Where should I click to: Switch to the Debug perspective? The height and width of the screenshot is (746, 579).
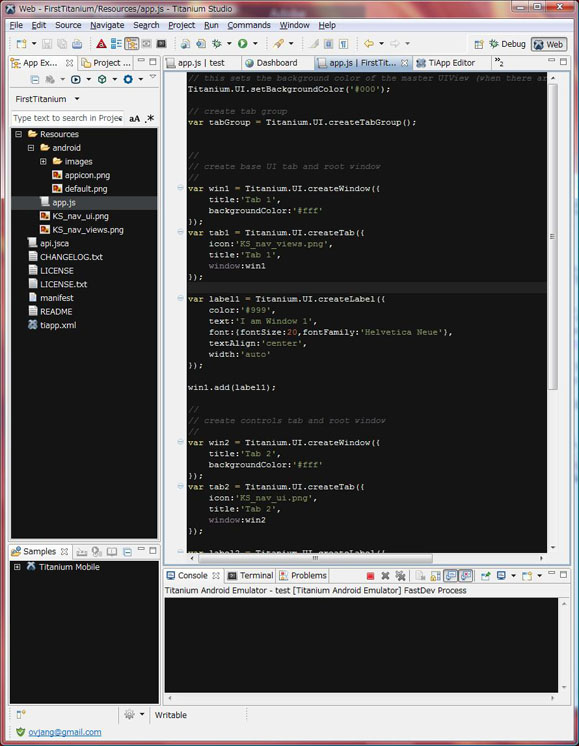coord(507,44)
